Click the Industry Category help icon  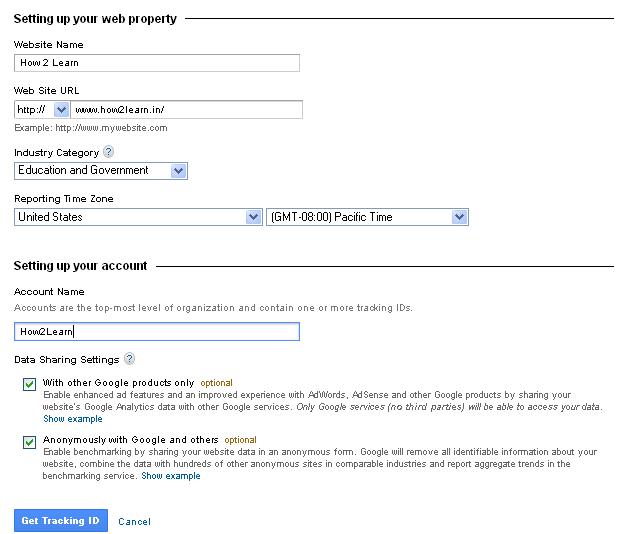[x=108, y=152]
